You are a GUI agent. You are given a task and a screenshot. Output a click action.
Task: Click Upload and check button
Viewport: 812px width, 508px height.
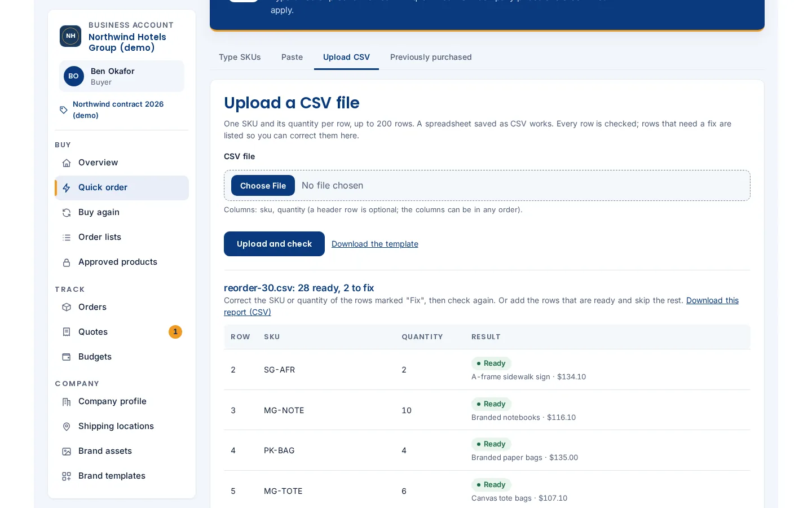[274, 244]
